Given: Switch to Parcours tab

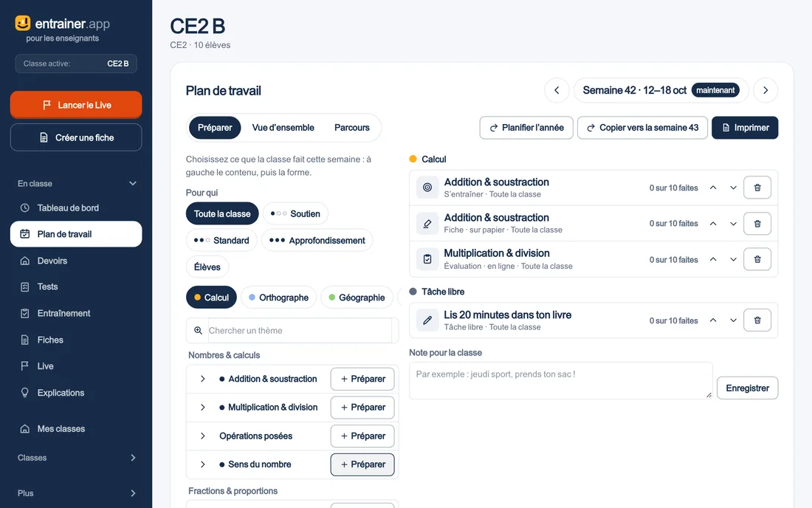Looking at the screenshot, I should [351, 128].
